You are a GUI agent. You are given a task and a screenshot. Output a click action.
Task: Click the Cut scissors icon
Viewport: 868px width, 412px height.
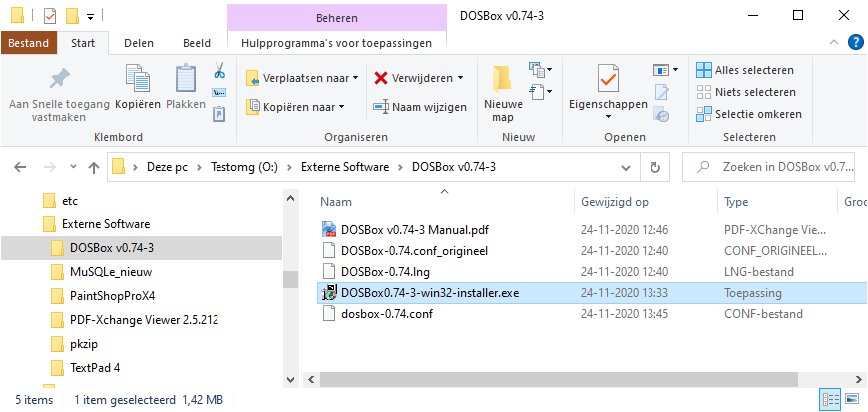click(219, 70)
